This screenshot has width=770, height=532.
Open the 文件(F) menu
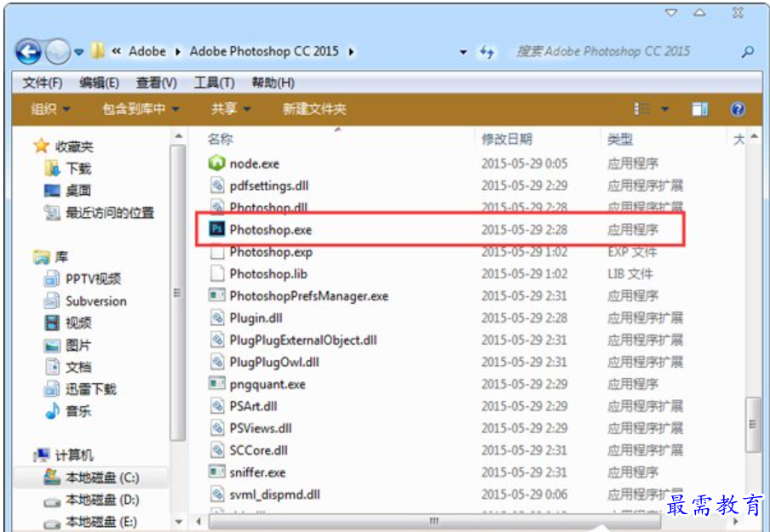pyautogui.click(x=43, y=83)
